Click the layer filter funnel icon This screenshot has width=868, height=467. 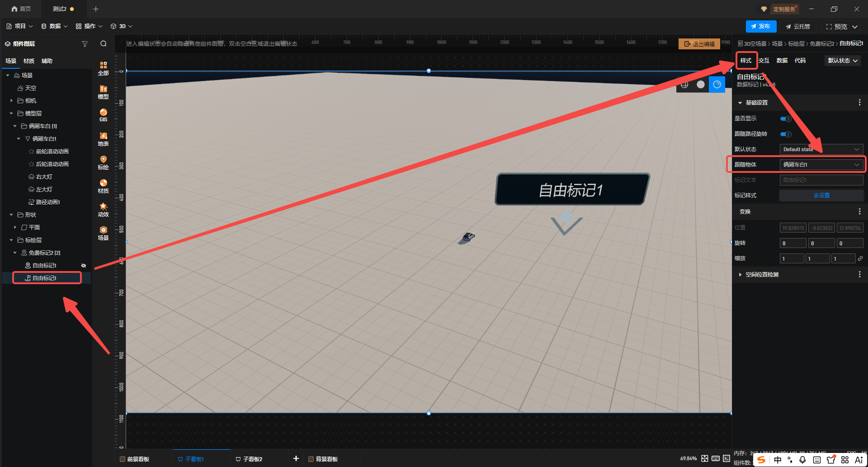pos(85,44)
